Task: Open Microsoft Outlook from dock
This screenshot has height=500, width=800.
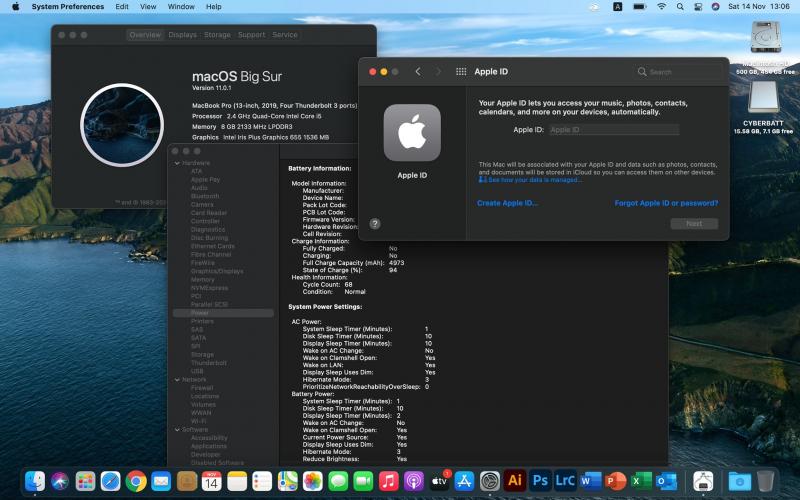Action: pos(666,481)
